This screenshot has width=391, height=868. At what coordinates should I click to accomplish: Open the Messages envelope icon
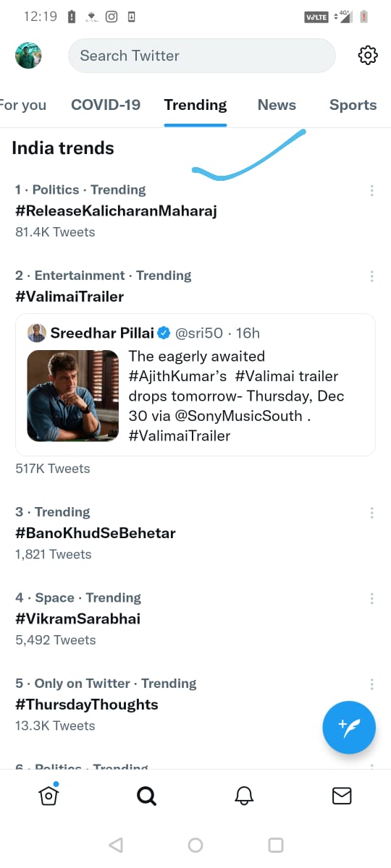[342, 796]
